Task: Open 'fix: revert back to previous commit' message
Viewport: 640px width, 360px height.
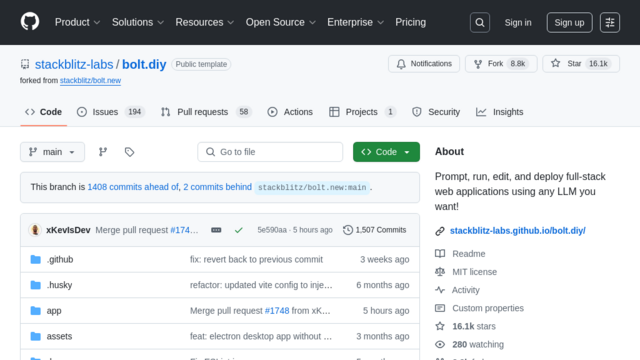Action: 256,259
